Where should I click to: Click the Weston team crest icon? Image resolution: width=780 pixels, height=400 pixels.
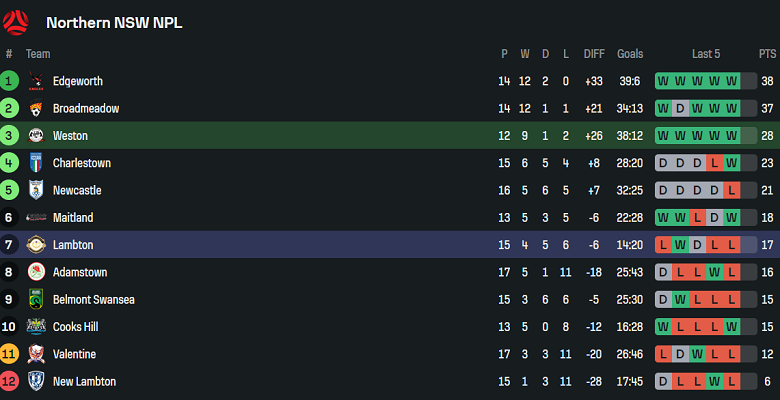point(36,136)
